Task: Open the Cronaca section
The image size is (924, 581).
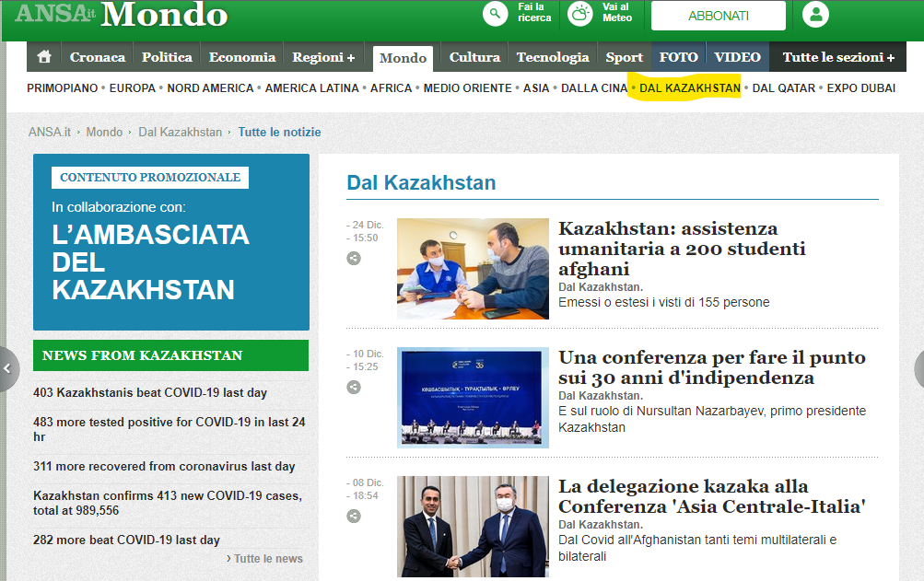Action: click(x=98, y=57)
